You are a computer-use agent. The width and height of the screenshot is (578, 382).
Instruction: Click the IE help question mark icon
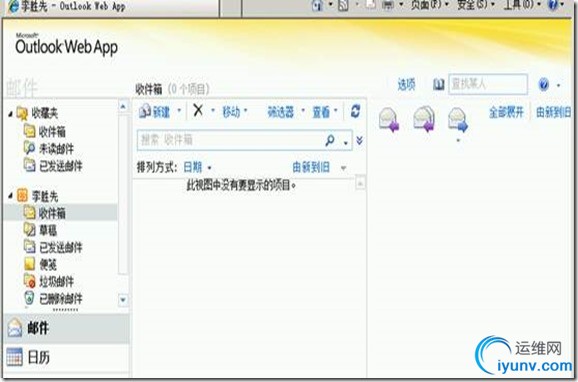tap(553, 5)
